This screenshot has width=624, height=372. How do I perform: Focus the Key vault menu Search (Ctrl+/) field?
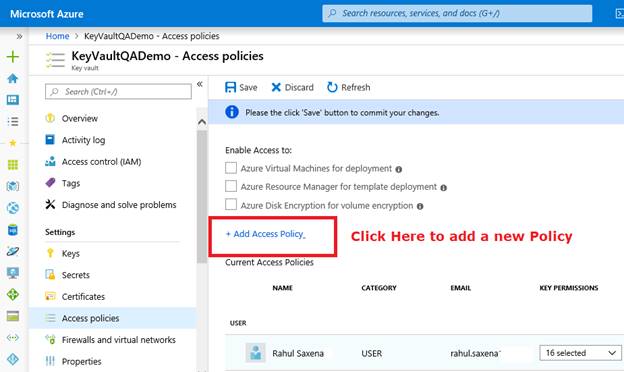(118, 92)
